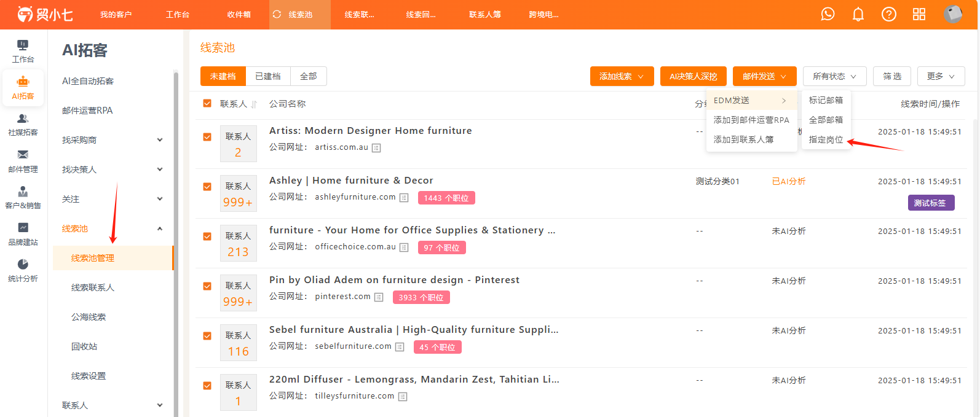This screenshot has width=980, height=417.
Task: Select AI拓客 sidebar icon
Action: (23, 88)
